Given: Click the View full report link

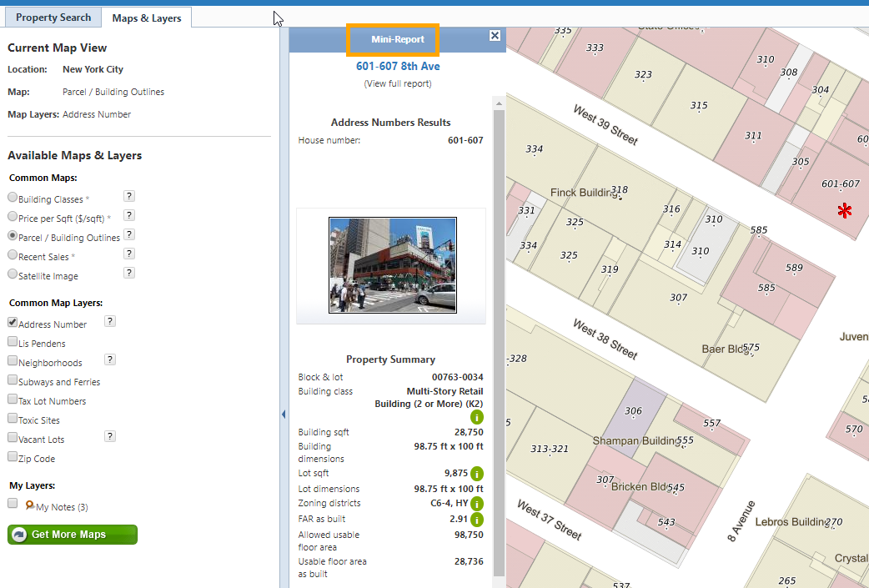Looking at the screenshot, I should pos(398,83).
